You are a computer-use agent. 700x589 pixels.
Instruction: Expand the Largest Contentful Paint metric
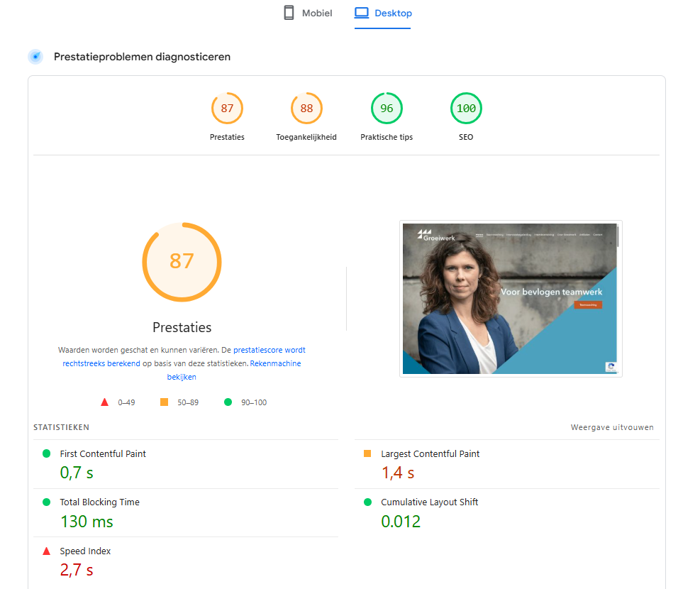click(430, 454)
